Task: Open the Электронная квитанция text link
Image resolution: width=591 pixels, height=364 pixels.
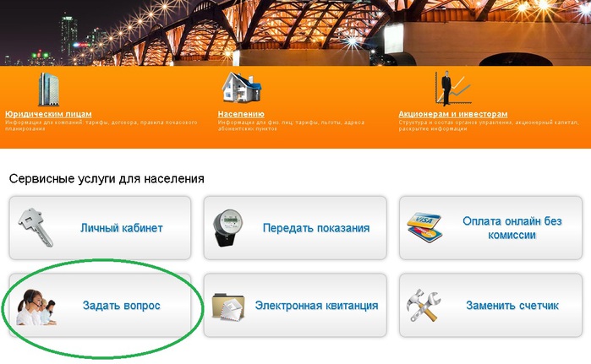Action: tap(316, 305)
